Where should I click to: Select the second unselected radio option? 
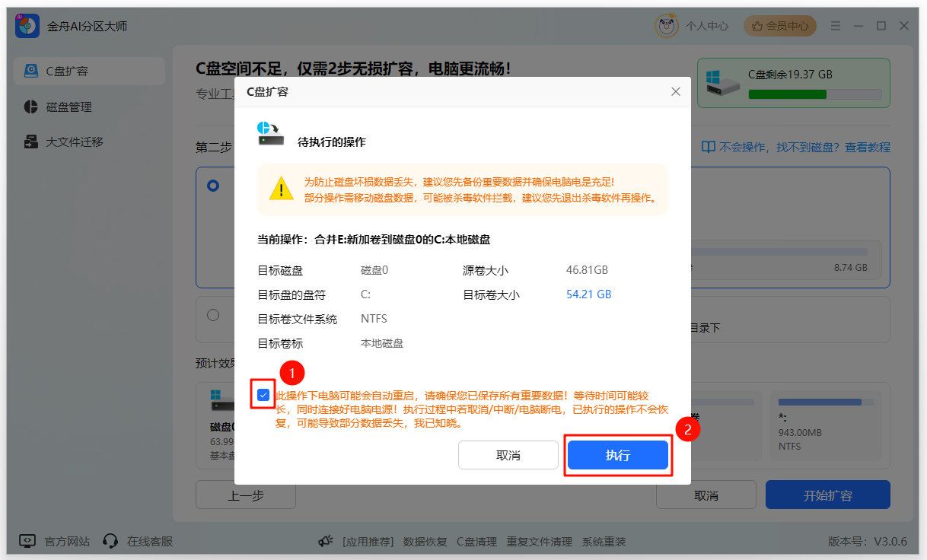(x=213, y=315)
